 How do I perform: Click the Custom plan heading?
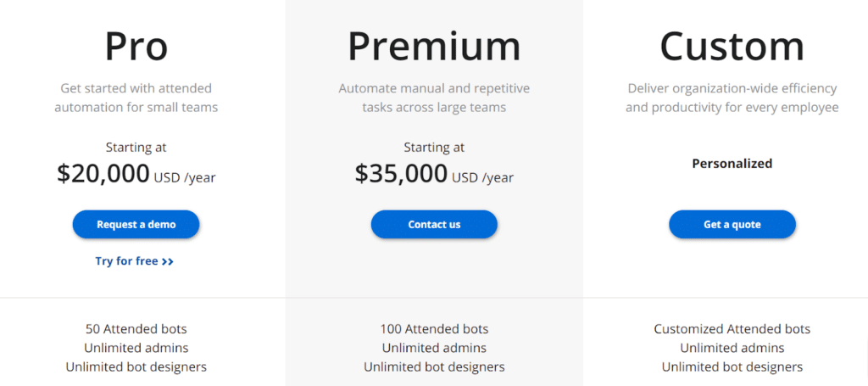pyautogui.click(x=732, y=46)
